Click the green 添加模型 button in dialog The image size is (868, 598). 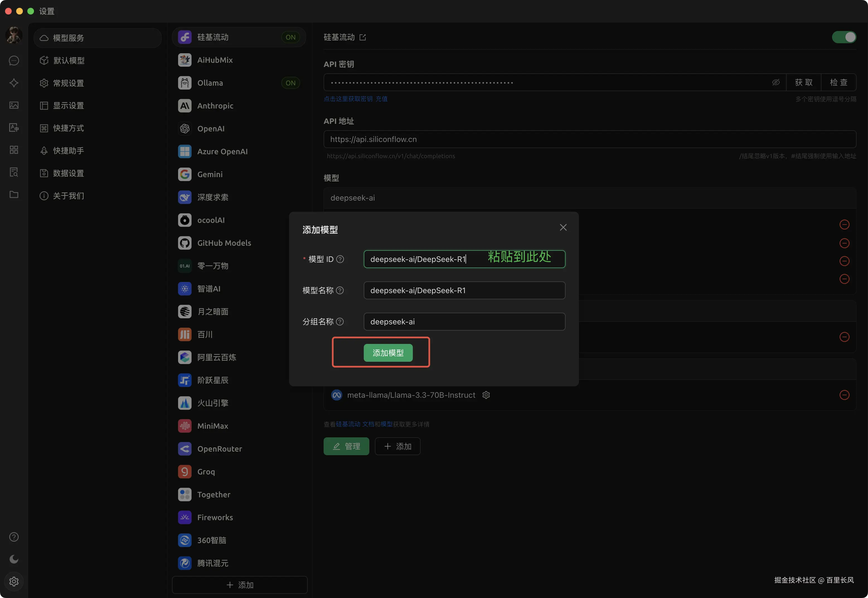click(388, 353)
